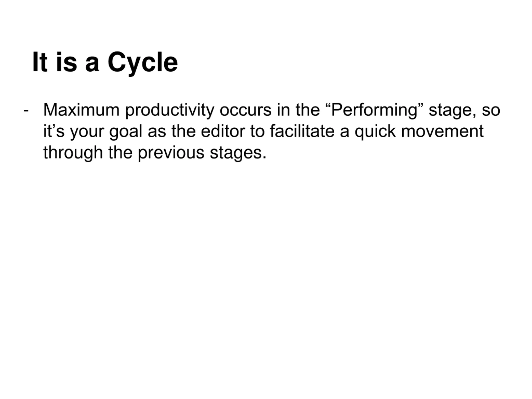Click the word "previous" in the third line

pyautogui.click(x=171, y=153)
